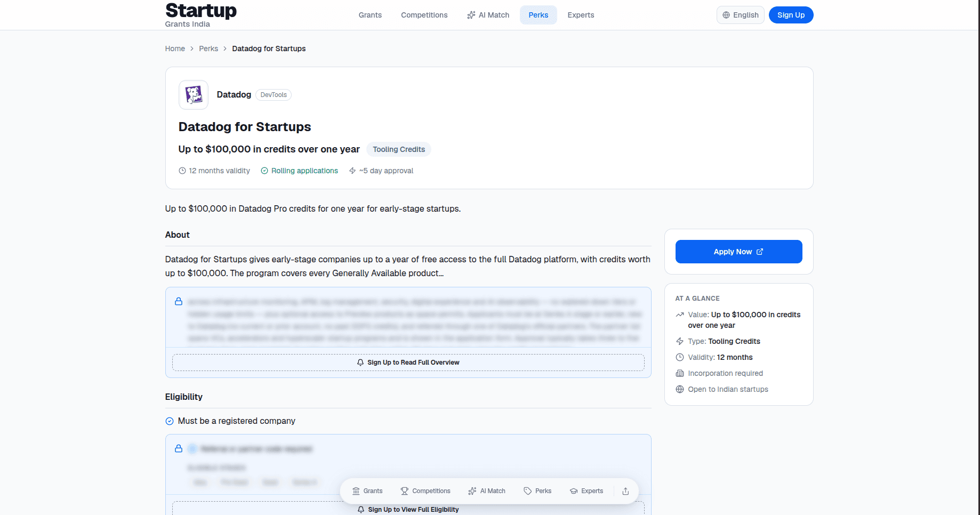Click the DevTools category tag
The height and width of the screenshot is (515, 980).
click(x=274, y=95)
